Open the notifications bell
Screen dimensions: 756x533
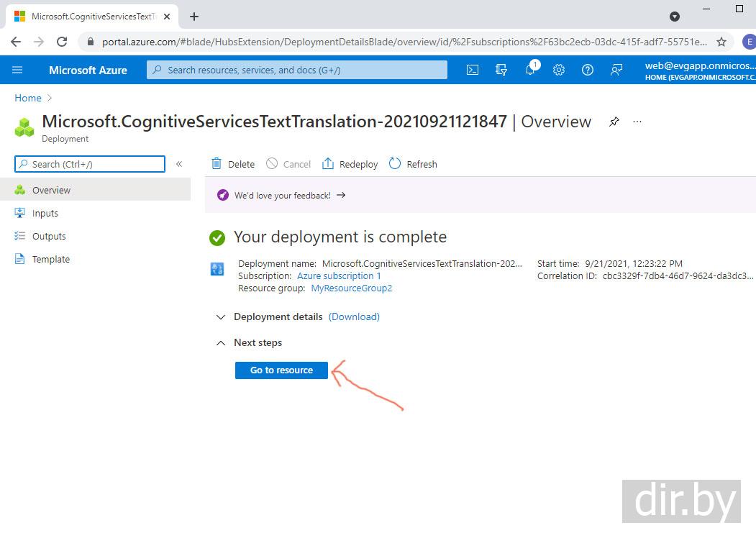[x=530, y=70]
